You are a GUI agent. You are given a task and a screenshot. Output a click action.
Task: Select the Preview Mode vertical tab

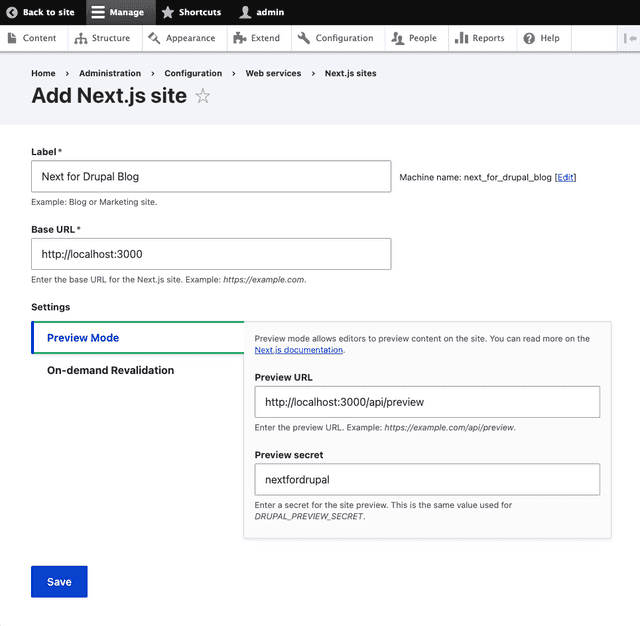(138, 338)
